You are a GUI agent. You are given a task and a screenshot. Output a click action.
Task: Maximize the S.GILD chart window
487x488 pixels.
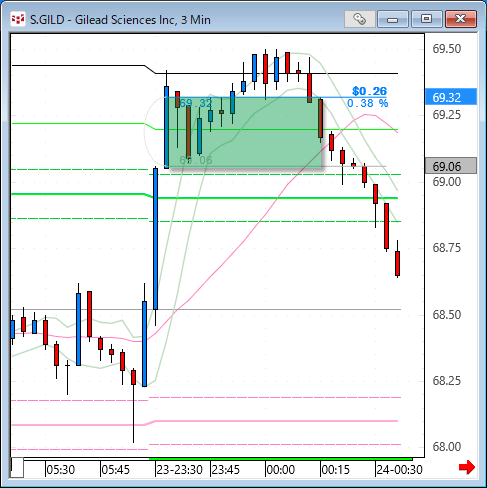point(426,19)
